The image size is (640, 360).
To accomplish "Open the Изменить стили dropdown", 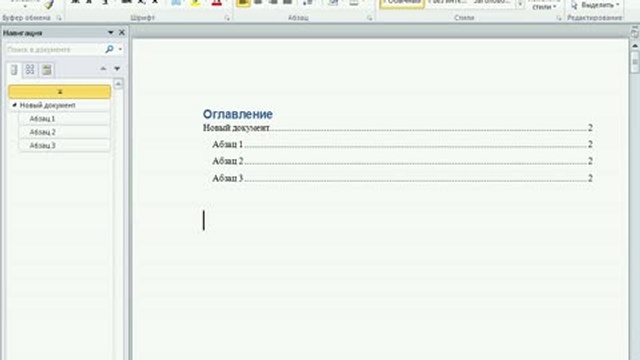I will pos(544,5).
